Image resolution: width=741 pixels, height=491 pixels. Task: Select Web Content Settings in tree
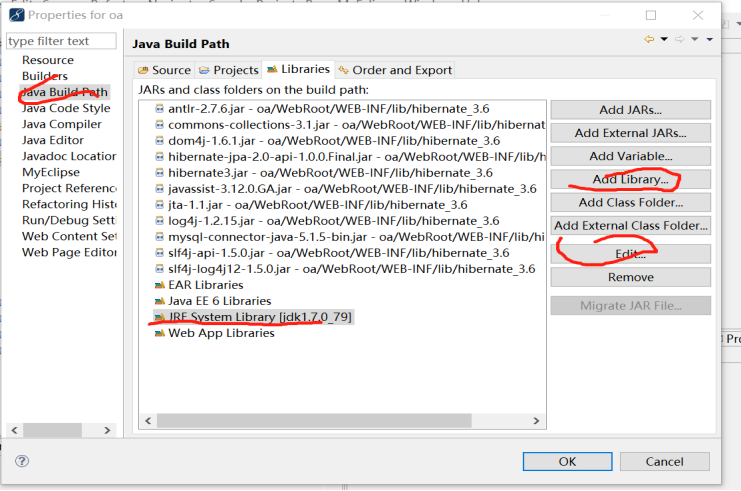(69, 237)
